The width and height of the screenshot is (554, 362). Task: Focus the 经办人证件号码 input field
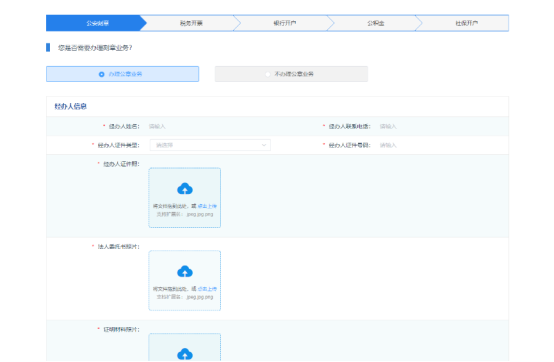click(442, 145)
